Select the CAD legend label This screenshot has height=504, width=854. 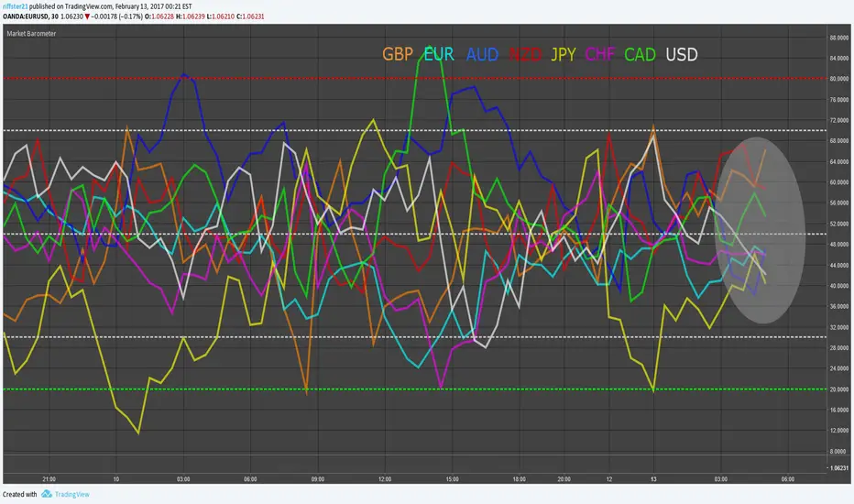click(x=640, y=54)
